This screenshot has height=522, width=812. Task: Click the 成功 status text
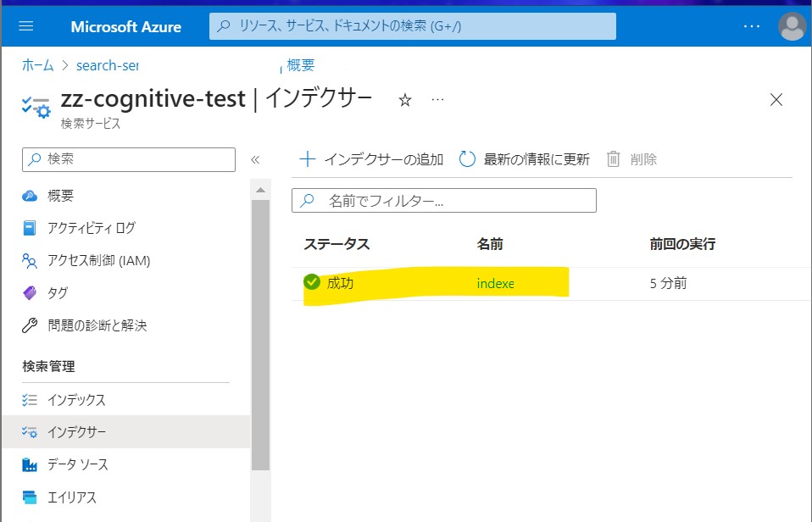(x=340, y=283)
